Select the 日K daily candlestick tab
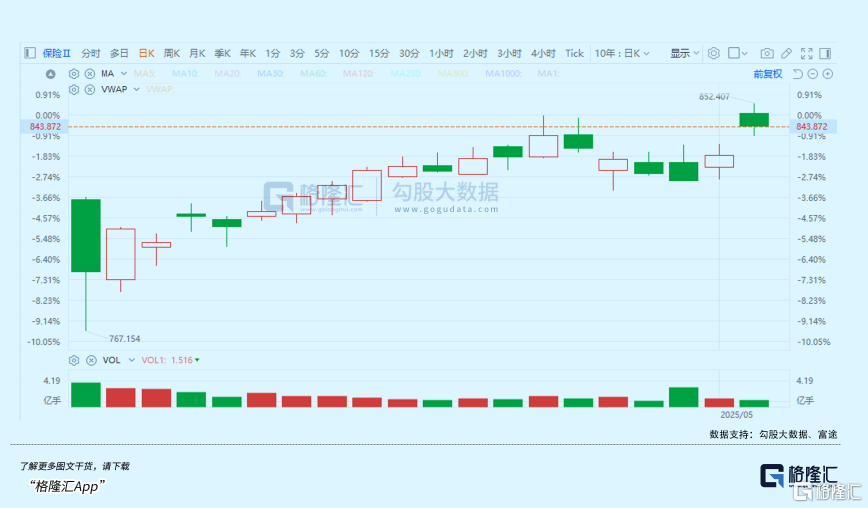Image resolution: width=868 pixels, height=508 pixels. [x=146, y=53]
